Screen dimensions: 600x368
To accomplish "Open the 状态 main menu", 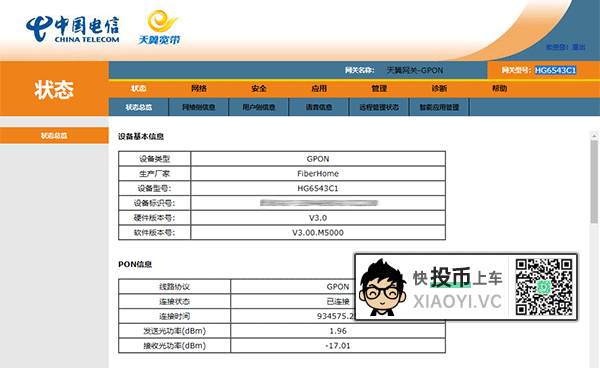I will point(139,89).
